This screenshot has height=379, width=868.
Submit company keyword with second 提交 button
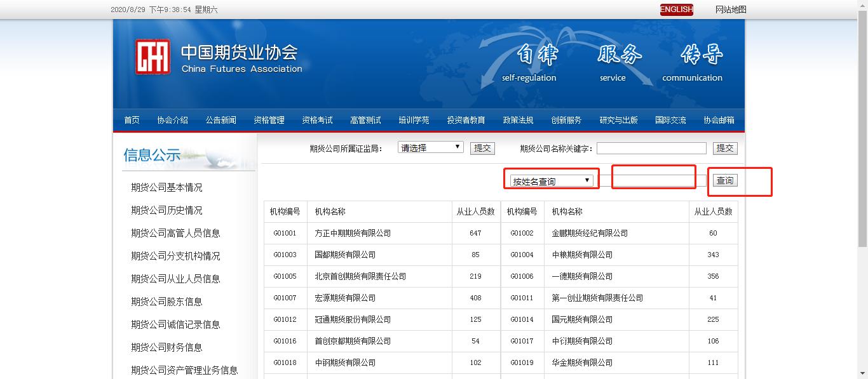point(725,148)
